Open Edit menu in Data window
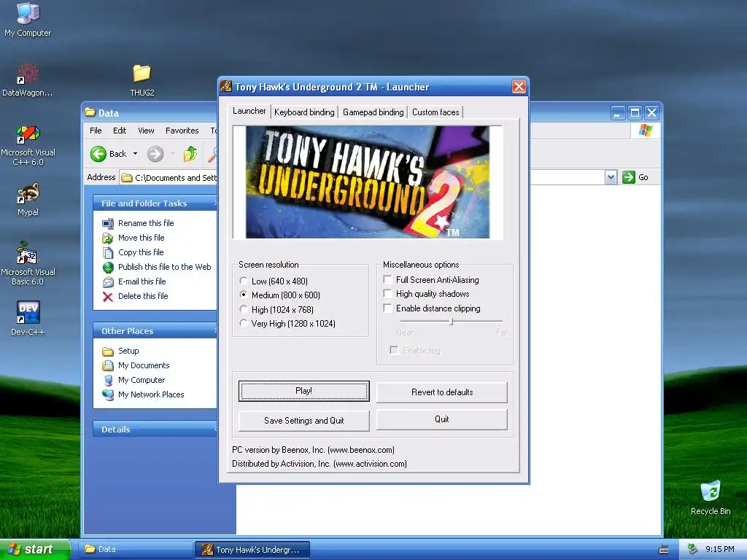 [x=120, y=131]
